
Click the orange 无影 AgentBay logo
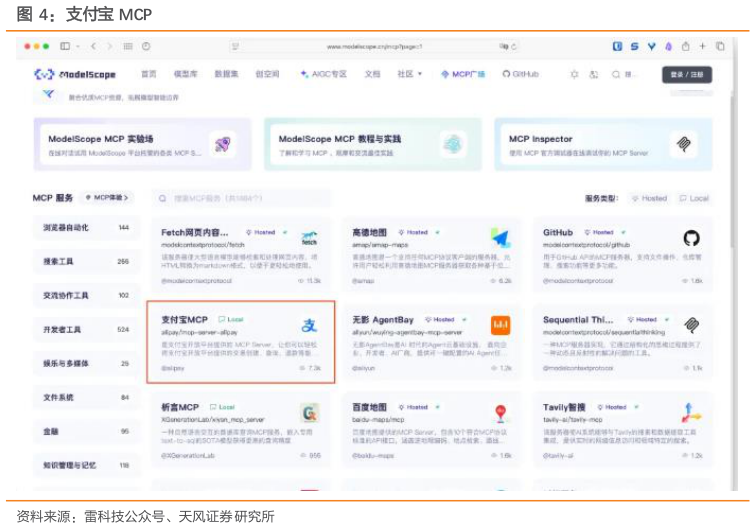(x=500, y=325)
